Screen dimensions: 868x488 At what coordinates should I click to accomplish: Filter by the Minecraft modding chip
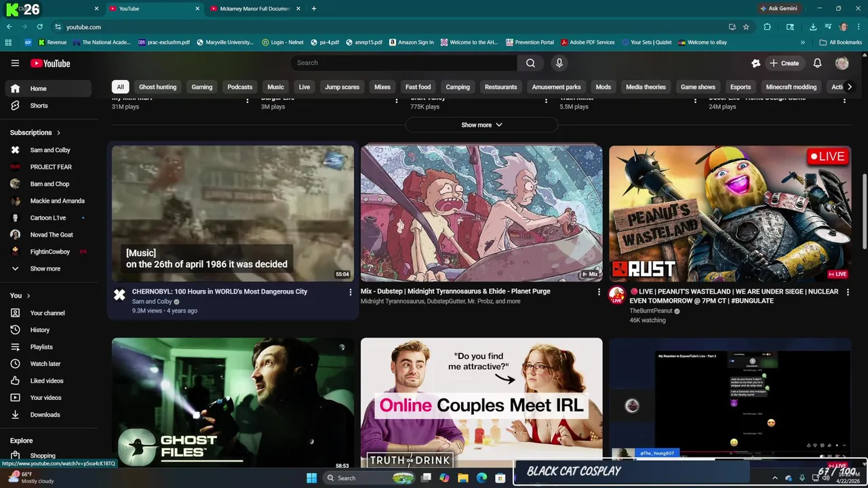[x=791, y=87]
